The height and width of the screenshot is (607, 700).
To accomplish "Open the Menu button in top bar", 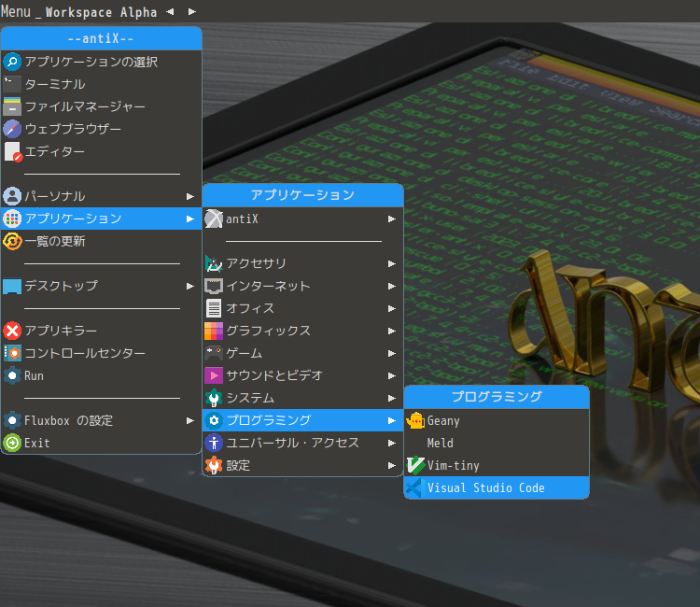I will (16, 11).
